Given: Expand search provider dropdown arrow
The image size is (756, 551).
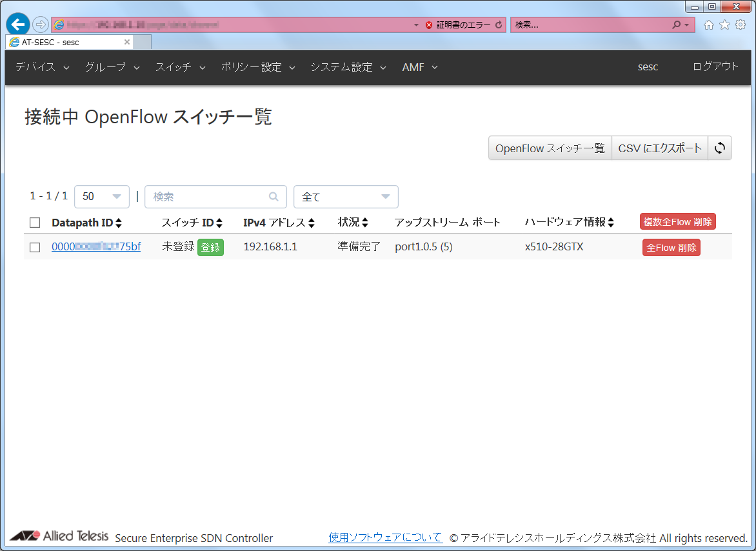Looking at the screenshot, I should (686, 25).
